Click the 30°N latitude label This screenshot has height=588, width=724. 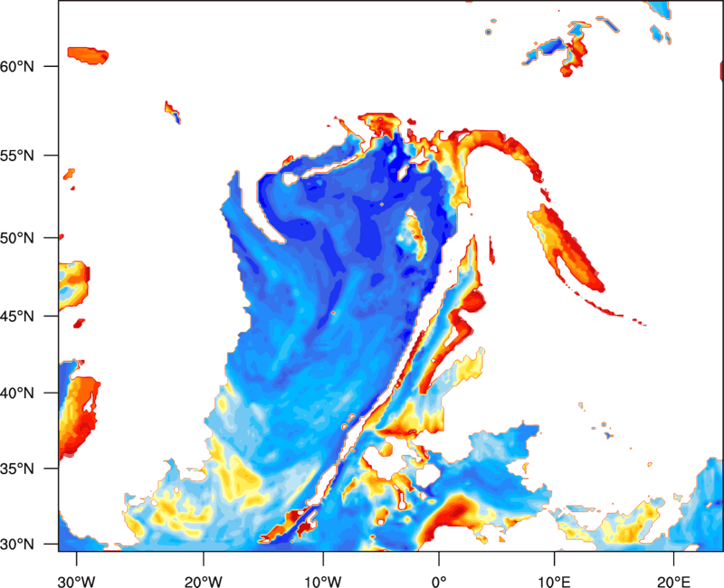coord(17,545)
